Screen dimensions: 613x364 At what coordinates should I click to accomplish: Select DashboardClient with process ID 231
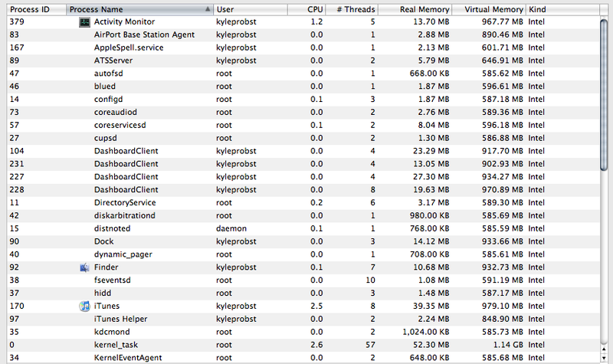pyautogui.click(x=303, y=164)
